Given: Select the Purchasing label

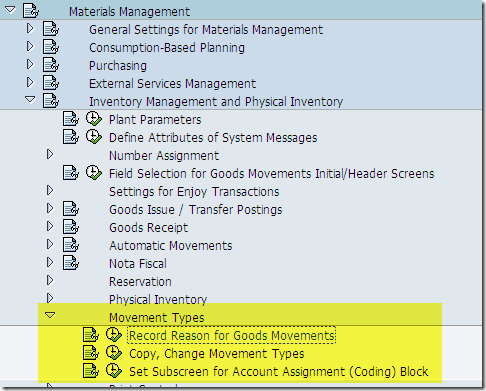Looking at the screenshot, I should point(118,66).
